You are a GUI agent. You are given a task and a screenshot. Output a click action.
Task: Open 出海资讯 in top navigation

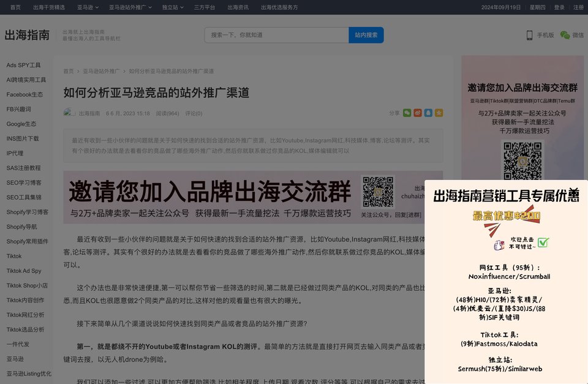click(238, 7)
